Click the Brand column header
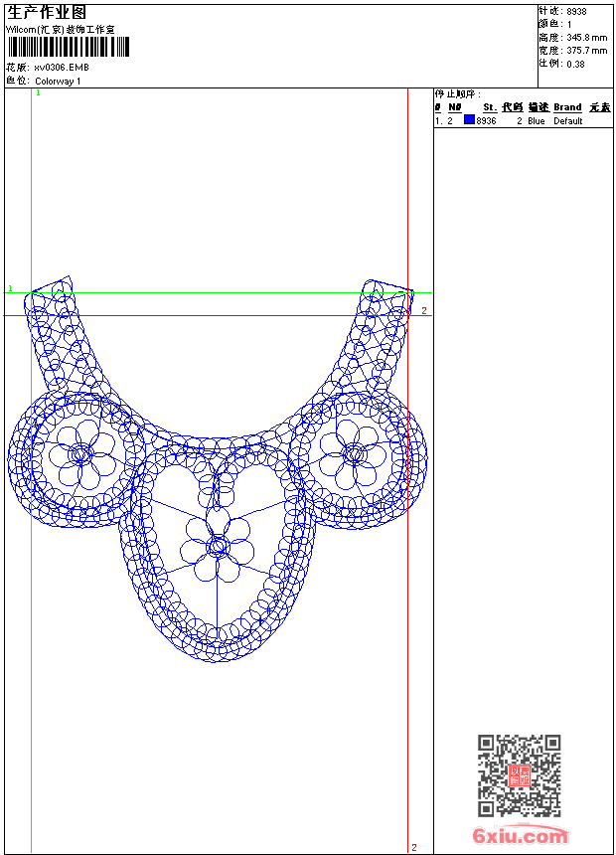 [x=567, y=107]
